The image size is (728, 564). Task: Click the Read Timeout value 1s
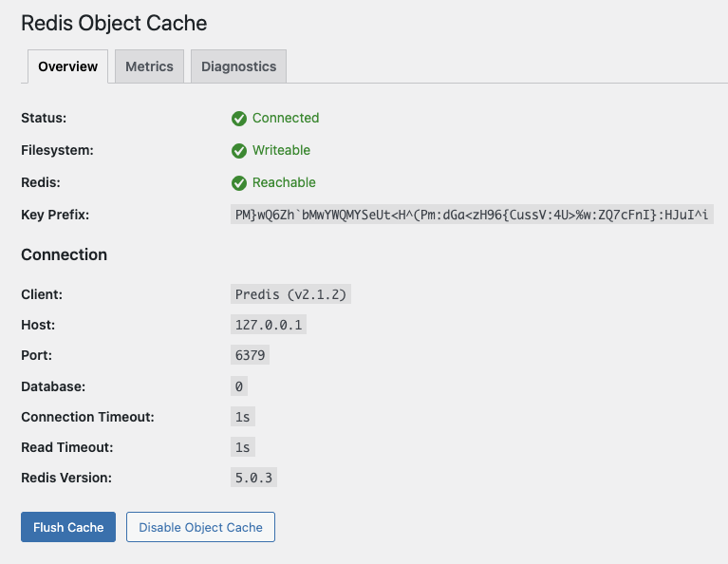point(242,447)
